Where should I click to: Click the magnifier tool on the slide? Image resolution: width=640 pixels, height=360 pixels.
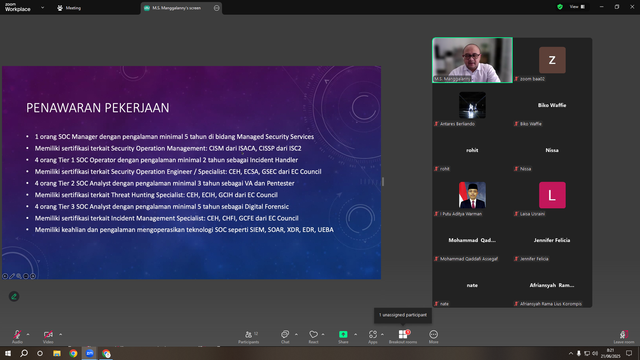(x=19, y=276)
